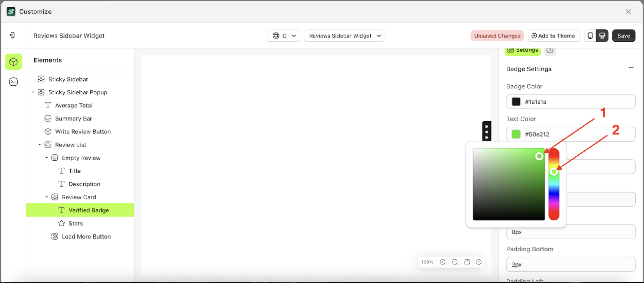Open the Elements panel cube icon
Screen dimensions: 644x283
click(13, 62)
